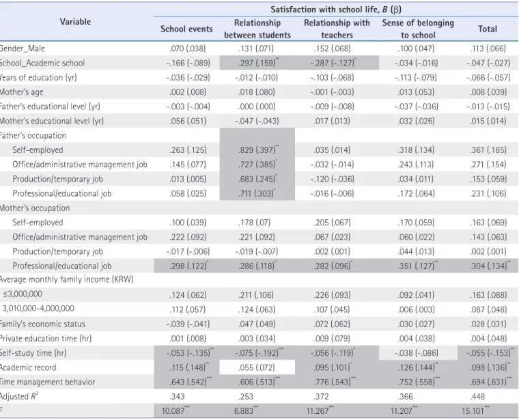
Task: Select the '6.883' F value
Action: click(247, 411)
